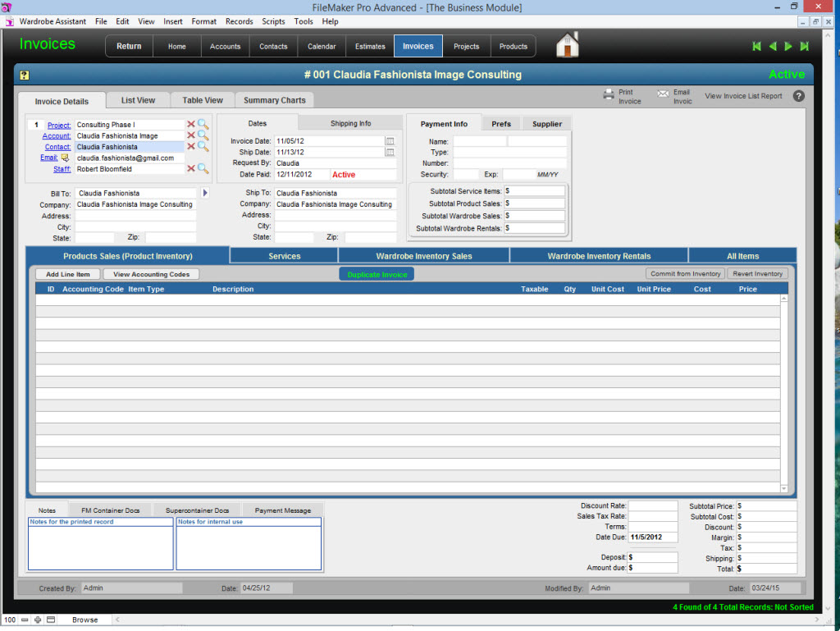Open the calendar picker for Ship Date
This screenshot has width=840, height=631.
[390, 152]
